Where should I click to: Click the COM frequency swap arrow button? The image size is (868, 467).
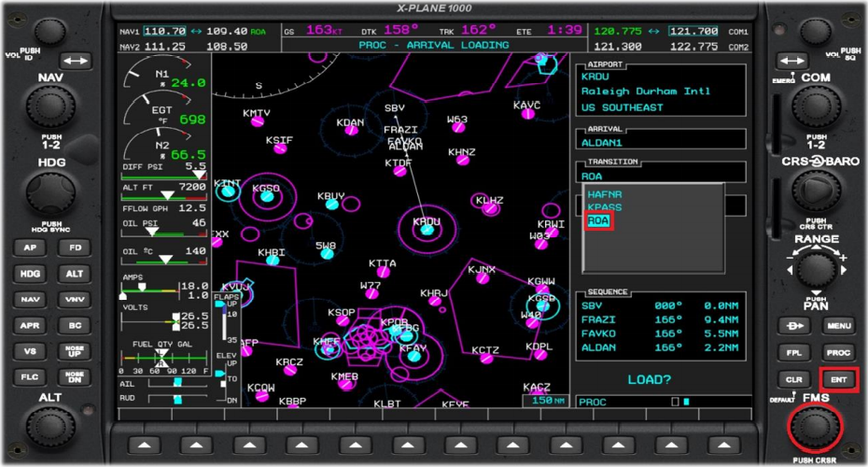click(x=792, y=61)
